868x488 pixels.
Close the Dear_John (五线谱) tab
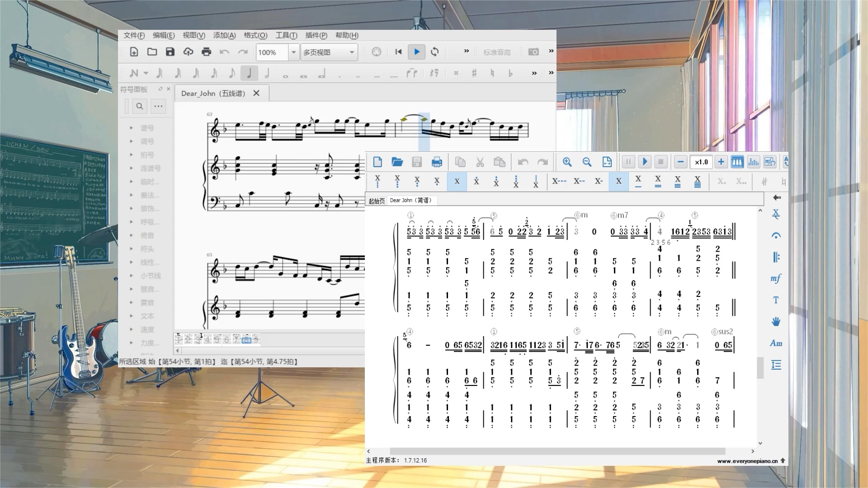pyautogui.click(x=256, y=93)
